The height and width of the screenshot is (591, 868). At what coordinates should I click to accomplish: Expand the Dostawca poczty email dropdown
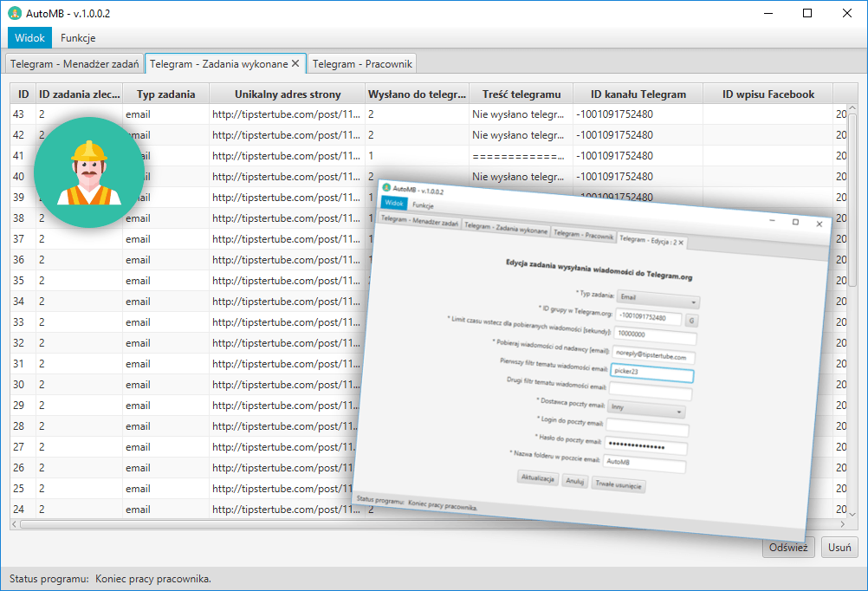coord(645,409)
